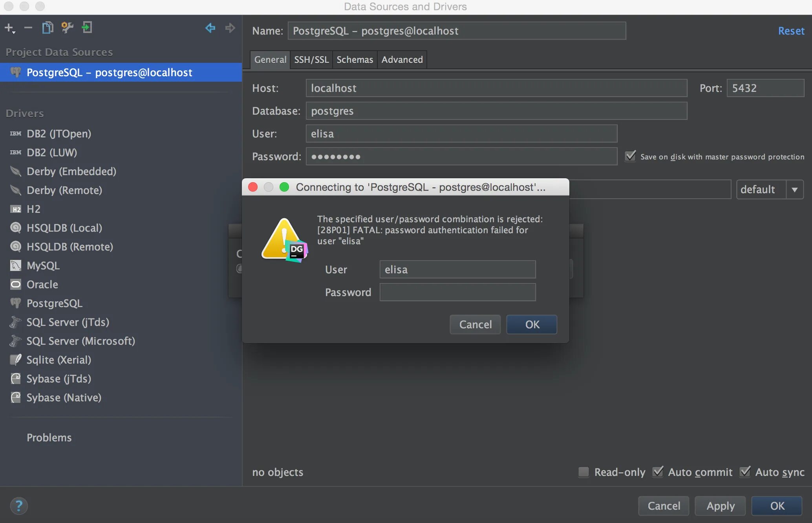Click the blue back arrow icon

point(210,27)
